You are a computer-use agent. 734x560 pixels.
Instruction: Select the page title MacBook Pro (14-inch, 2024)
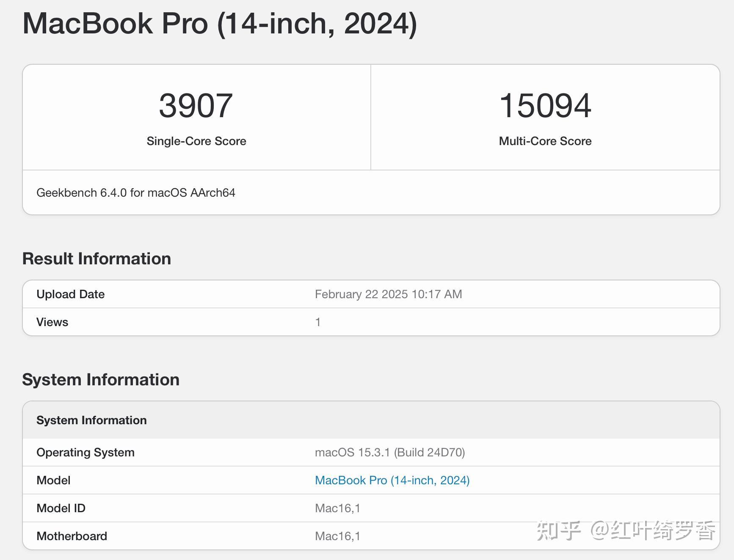tap(220, 24)
